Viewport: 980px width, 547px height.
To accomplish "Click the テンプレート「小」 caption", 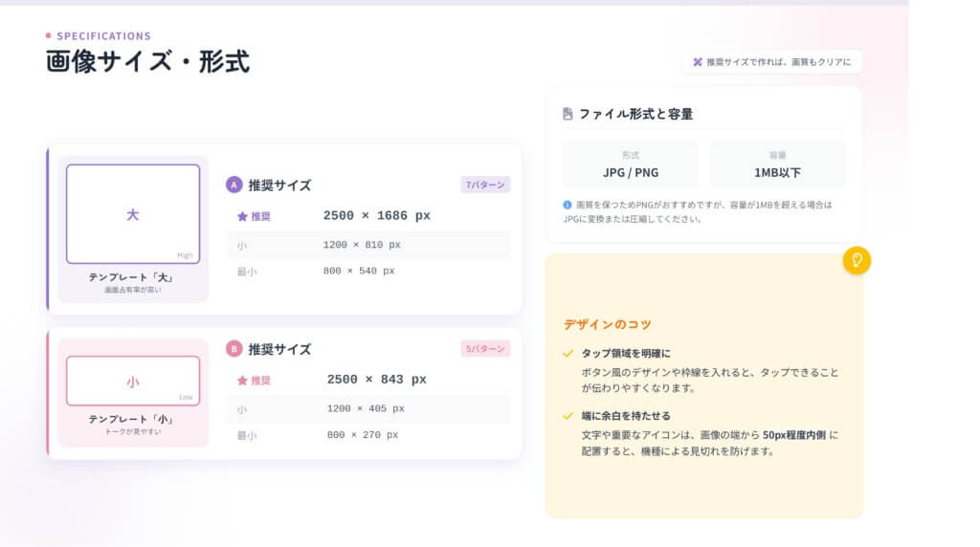I will [x=131, y=419].
